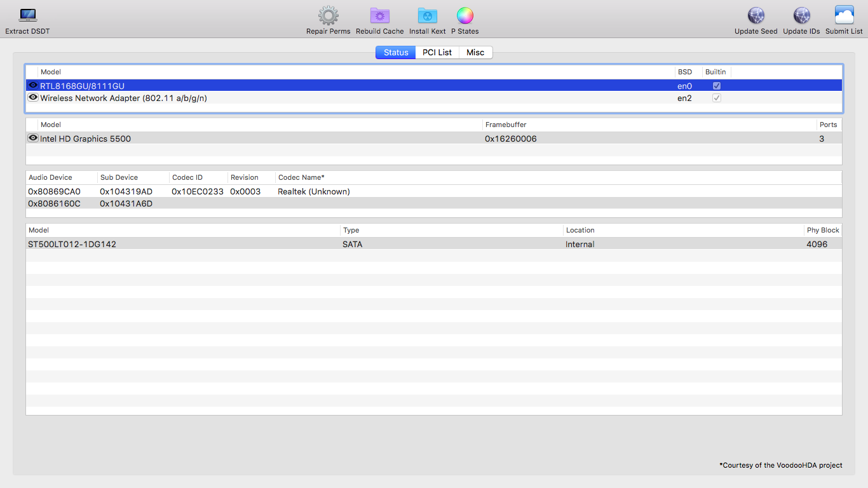The height and width of the screenshot is (488, 868).
Task: Click Submit List cloud icon
Action: pos(844,16)
